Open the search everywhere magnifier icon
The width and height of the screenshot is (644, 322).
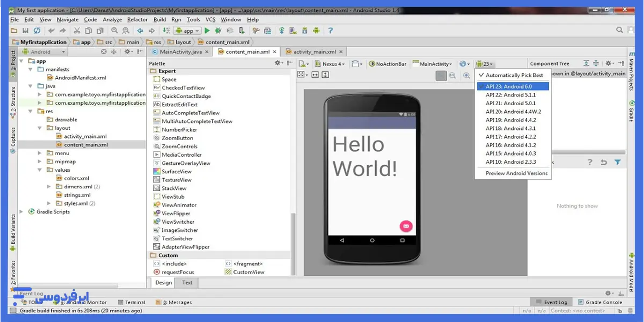(x=620, y=31)
